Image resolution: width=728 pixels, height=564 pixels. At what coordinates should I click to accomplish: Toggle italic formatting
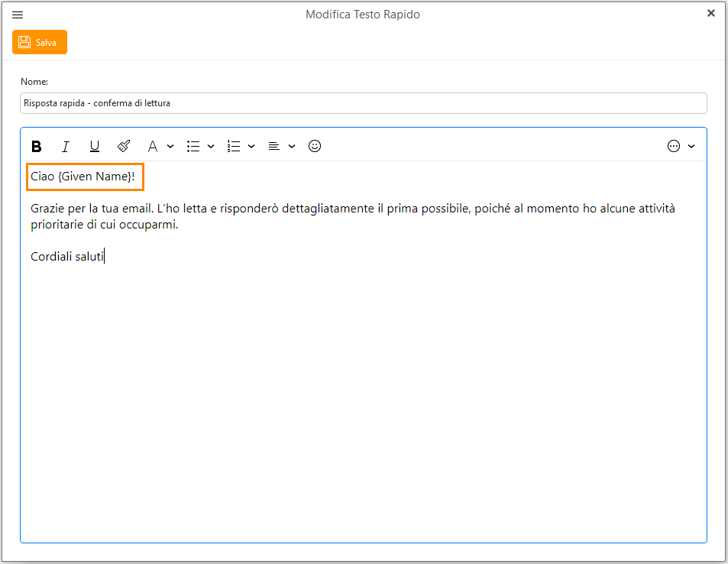66,146
